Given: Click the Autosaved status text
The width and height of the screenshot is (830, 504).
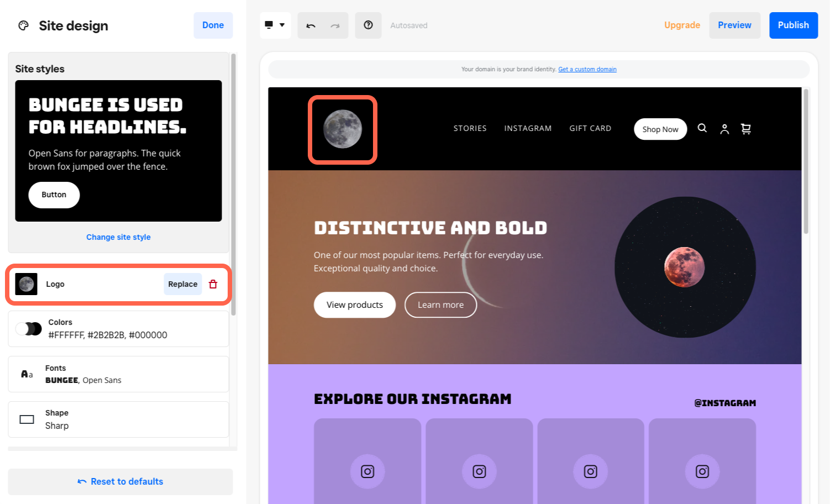Looking at the screenshot, I should 408,25.
